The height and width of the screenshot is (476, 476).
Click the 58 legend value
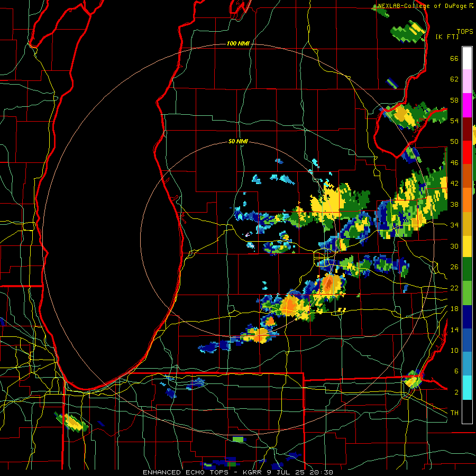[x=454, y=100]
